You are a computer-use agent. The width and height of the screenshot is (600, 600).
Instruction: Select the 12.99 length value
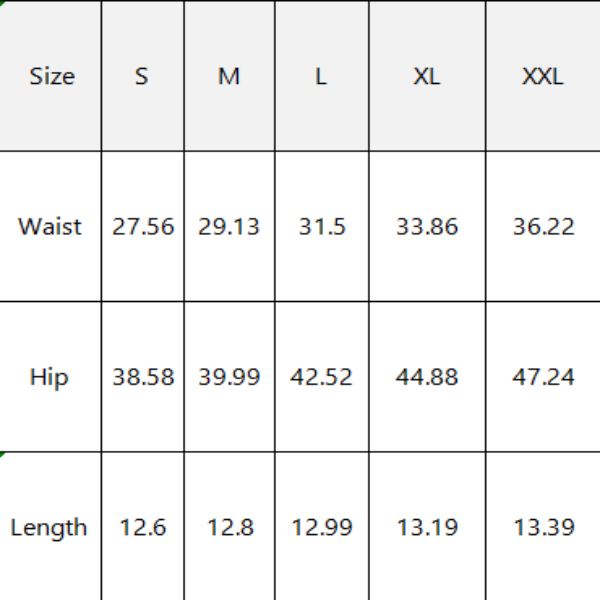pyautogui.click(x=321, y=527)
